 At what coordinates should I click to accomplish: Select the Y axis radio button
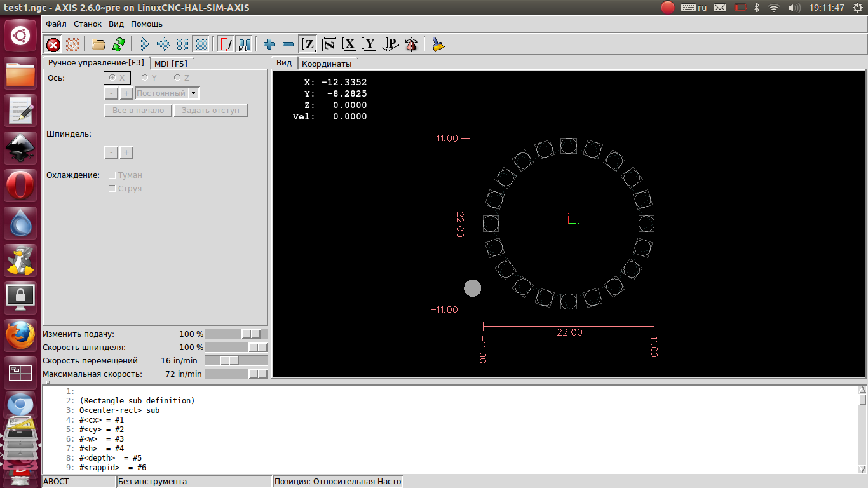[x=145, y=78]
